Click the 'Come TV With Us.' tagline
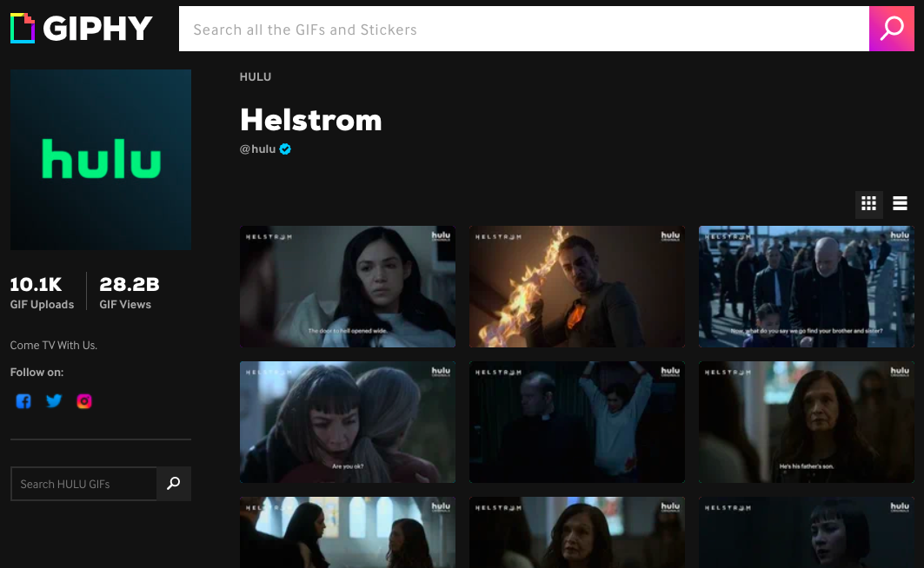This screenshot has width=924, height=568. (54, 346)
